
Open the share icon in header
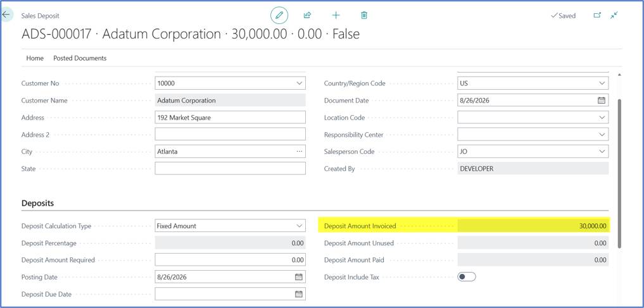pyautogui.click(x=307, y=16)
